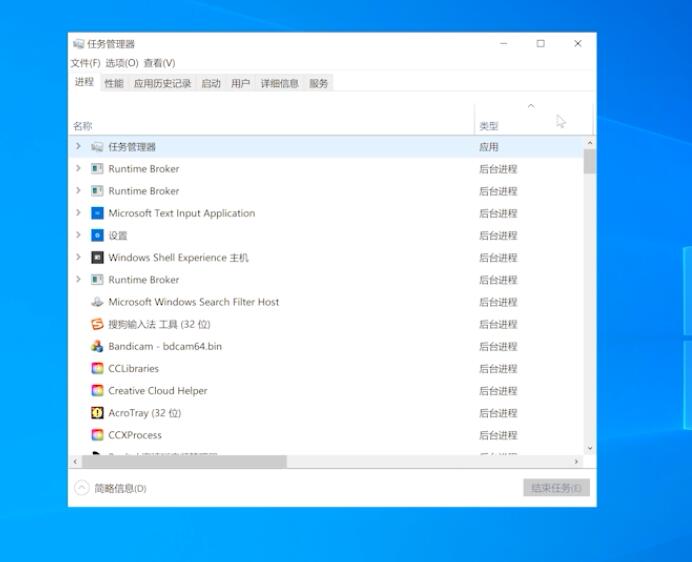692x562 pixels.
Task: Click the Creative Cloud Helper icon
Action: click(97, 390)
